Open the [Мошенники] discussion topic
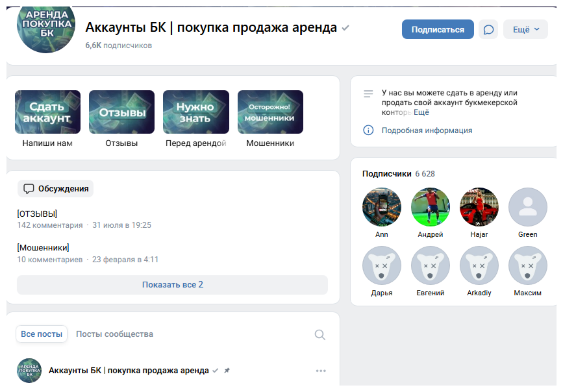 pos(43,248)
